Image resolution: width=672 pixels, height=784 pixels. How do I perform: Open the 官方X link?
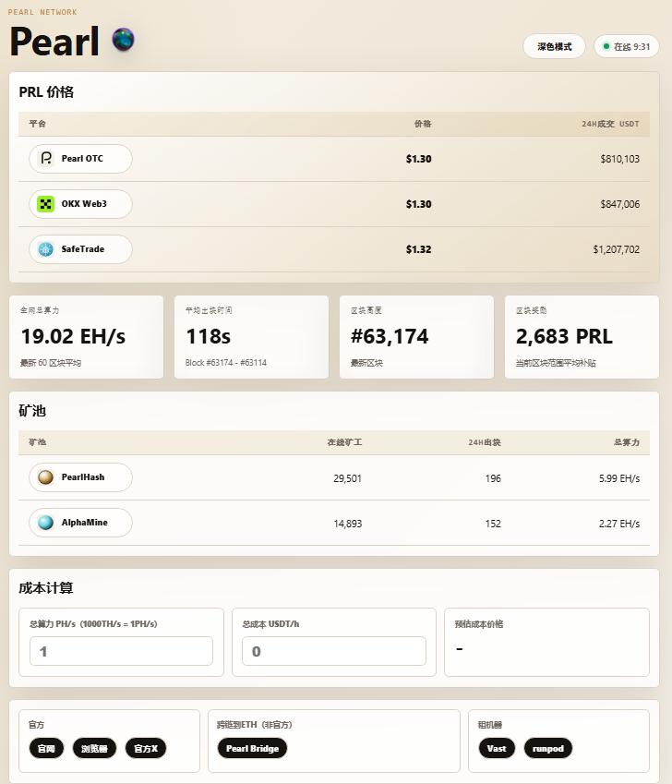coord(146,749)
